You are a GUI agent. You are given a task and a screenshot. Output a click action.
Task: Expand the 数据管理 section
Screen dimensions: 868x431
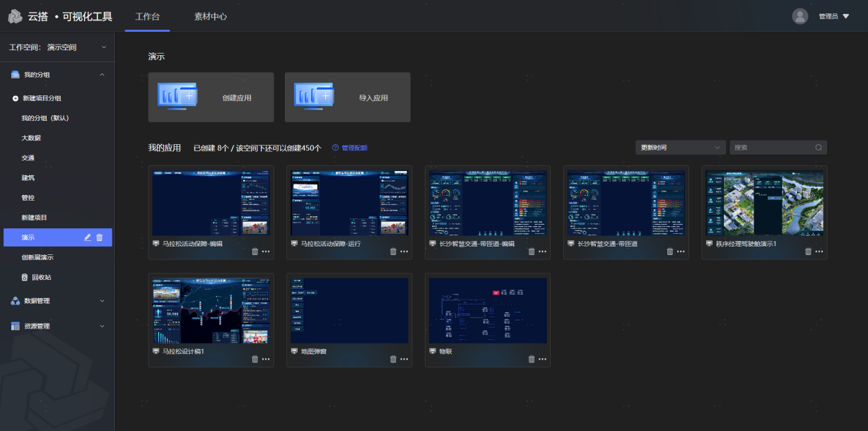(x=102, y=300)
